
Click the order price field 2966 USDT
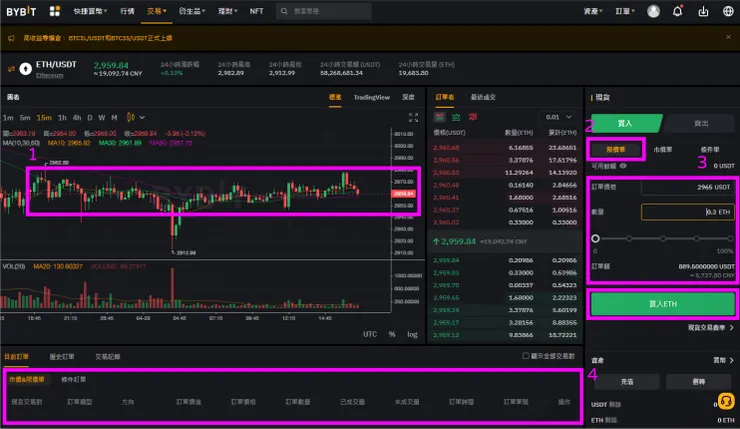coord(688,187)
